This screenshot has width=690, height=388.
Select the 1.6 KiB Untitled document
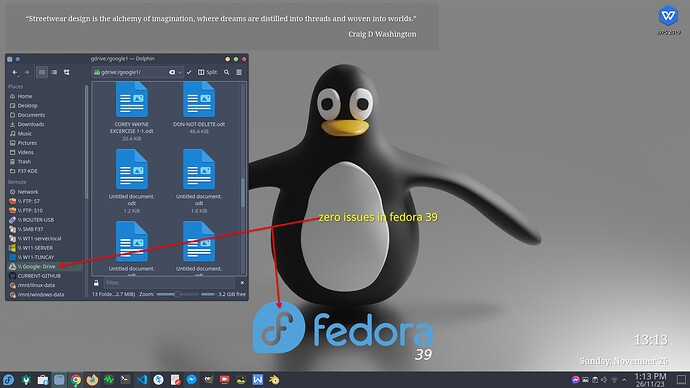[x=199, y=181]
